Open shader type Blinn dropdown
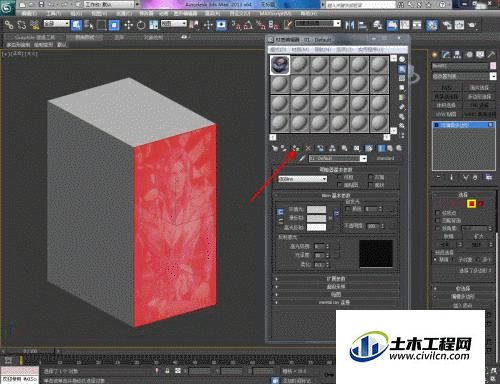Screen dimensions: 500x384 click(x=303, y=179)
